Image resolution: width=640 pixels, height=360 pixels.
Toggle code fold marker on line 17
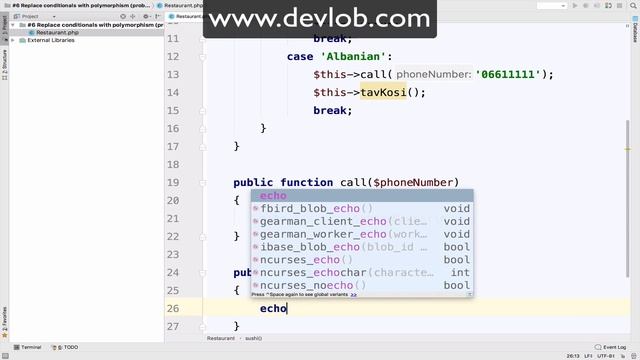202,147
